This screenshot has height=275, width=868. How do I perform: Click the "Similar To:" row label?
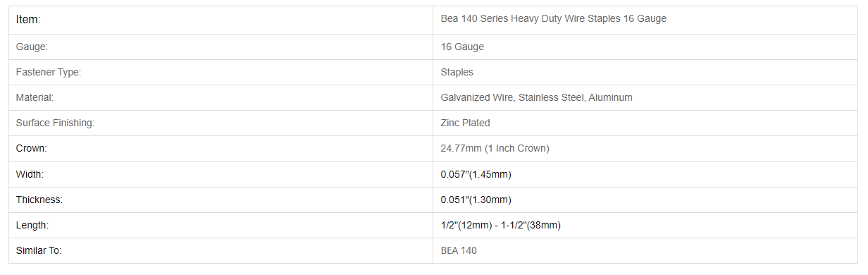tap(39, 251)
